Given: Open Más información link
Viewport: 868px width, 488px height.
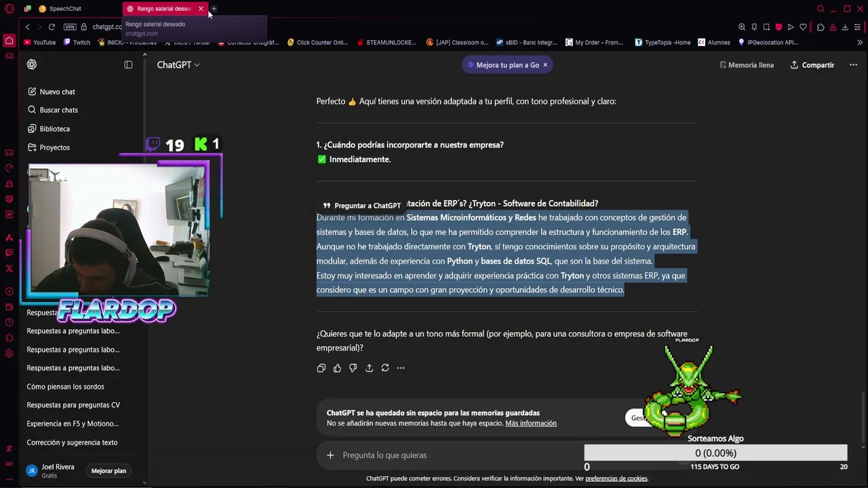Looking at the screenshot, I should [531, 423].
